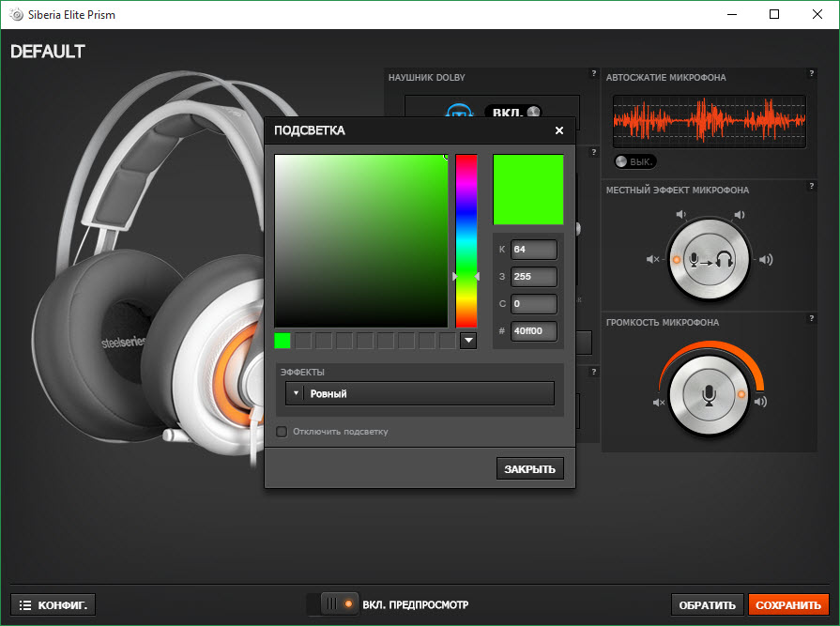The width and height of the screenshot is (840, 626).
Task: Open help for МЕСТНЫЙ ЭФФЕКТ МИКРОФОНА panel
Action: pos(812,186)
